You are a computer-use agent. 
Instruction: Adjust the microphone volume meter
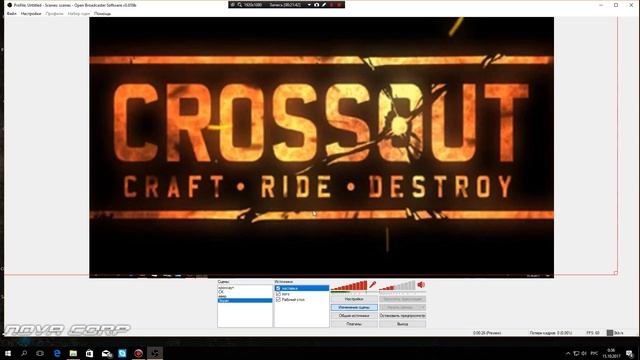click(x=349, y=285)
